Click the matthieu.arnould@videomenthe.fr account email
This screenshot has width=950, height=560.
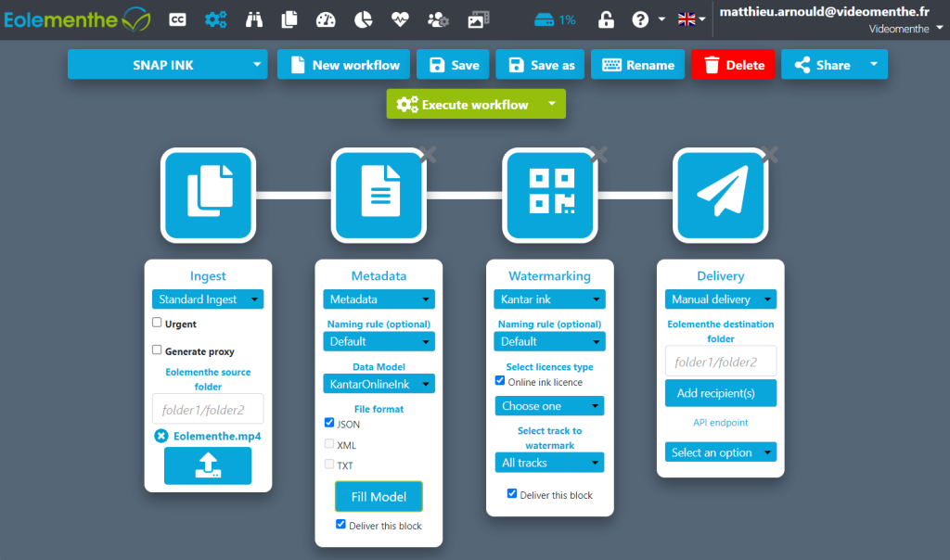824,11
